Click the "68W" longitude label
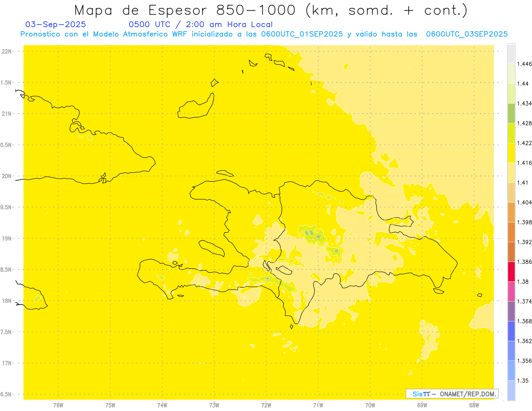The height and width of the screenshot is (411, 532). [x=474, y=405]
